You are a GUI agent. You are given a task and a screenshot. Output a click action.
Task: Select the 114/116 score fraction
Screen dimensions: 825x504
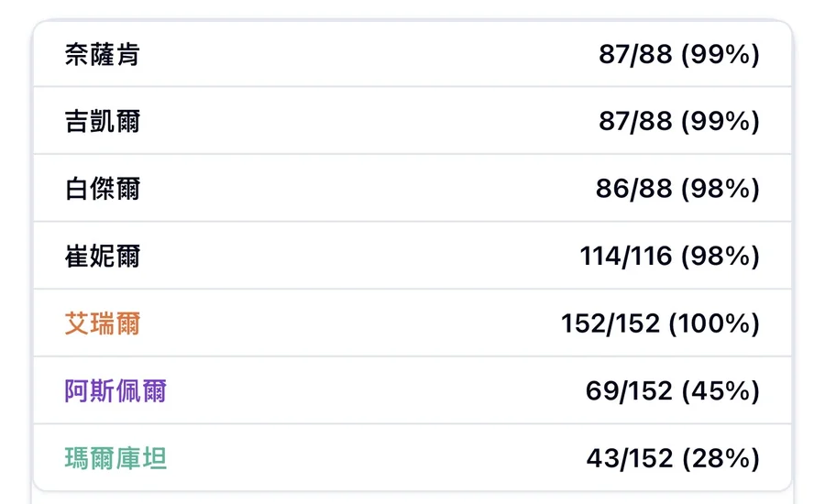tap(626, 256)
